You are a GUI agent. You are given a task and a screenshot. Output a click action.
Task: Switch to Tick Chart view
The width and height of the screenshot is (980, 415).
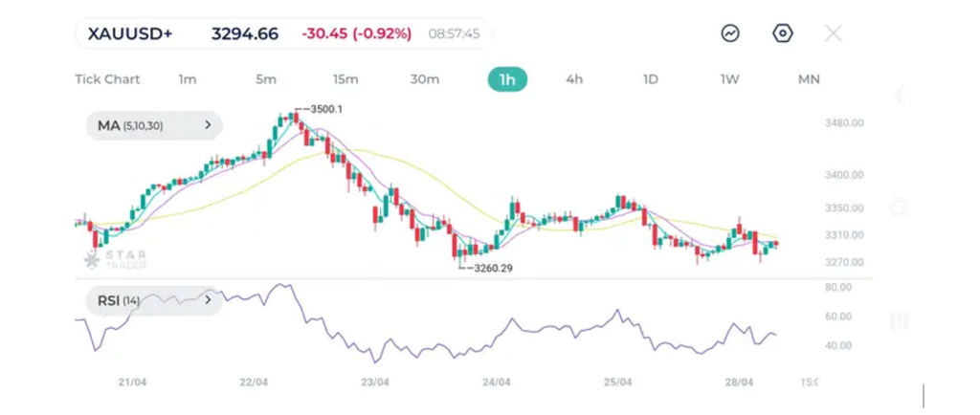tap(107, 79)
